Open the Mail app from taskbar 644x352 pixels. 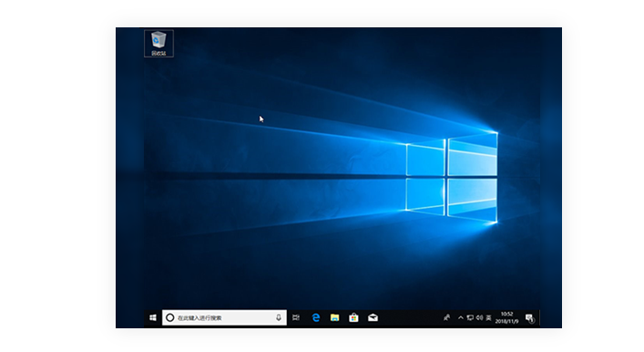(373, 318)
